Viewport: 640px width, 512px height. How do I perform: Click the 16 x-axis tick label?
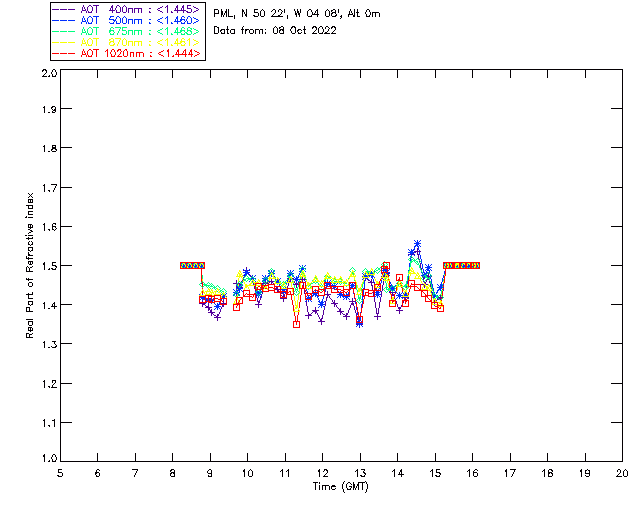[472, 473]
